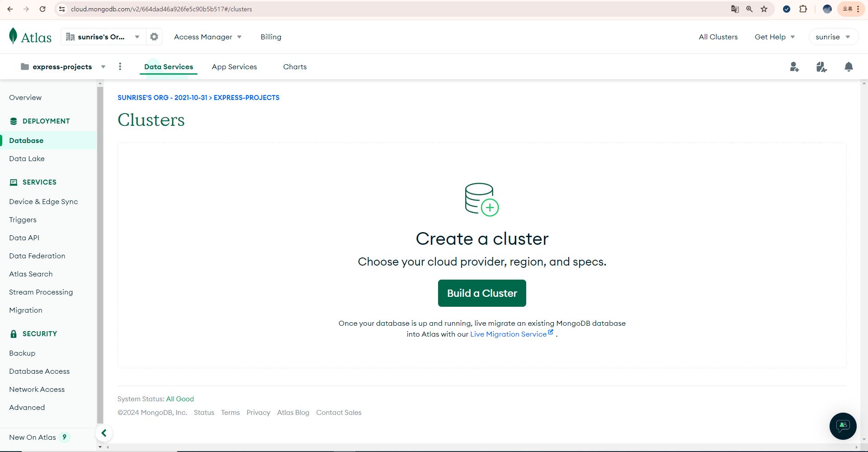This screenshot has height=452, width=868.
Task: Click the browser forward arrow
Action: point(26,9)
